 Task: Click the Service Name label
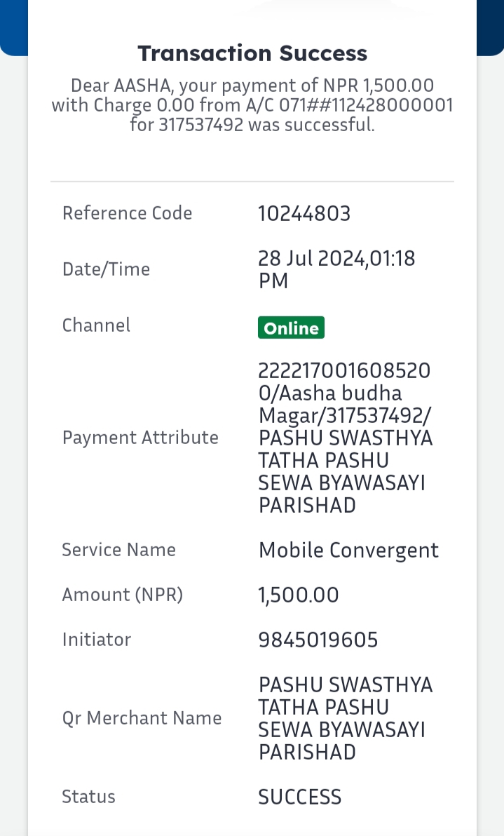point(118,550)
